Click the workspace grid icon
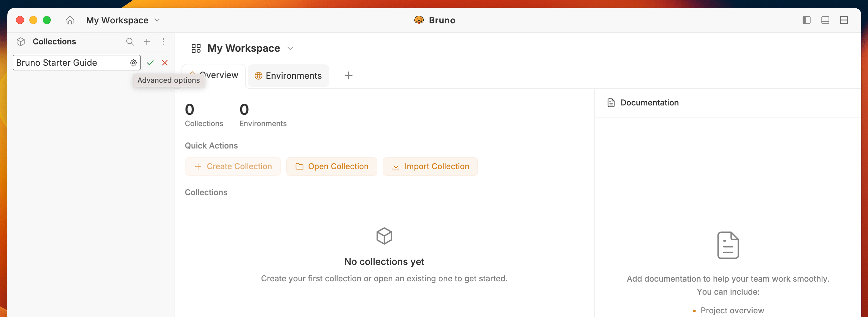The image size is (868, 317). pyautogui.click(x=196, y=48)
